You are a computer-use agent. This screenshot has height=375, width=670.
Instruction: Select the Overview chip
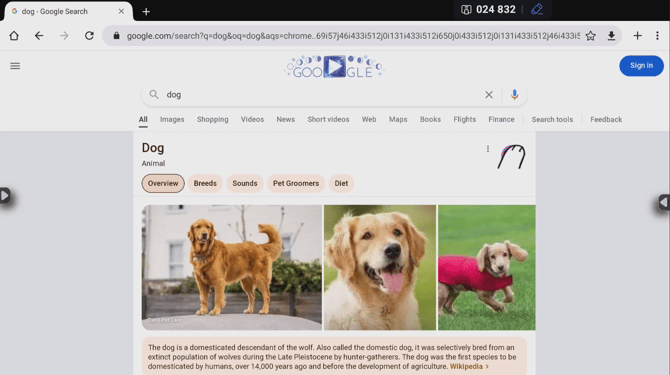coord(163,183)
